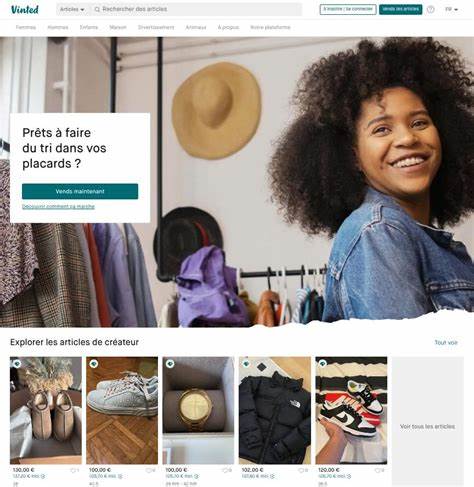
Task: Like the gold watch item heart
Action: click(x=225, y=470)
